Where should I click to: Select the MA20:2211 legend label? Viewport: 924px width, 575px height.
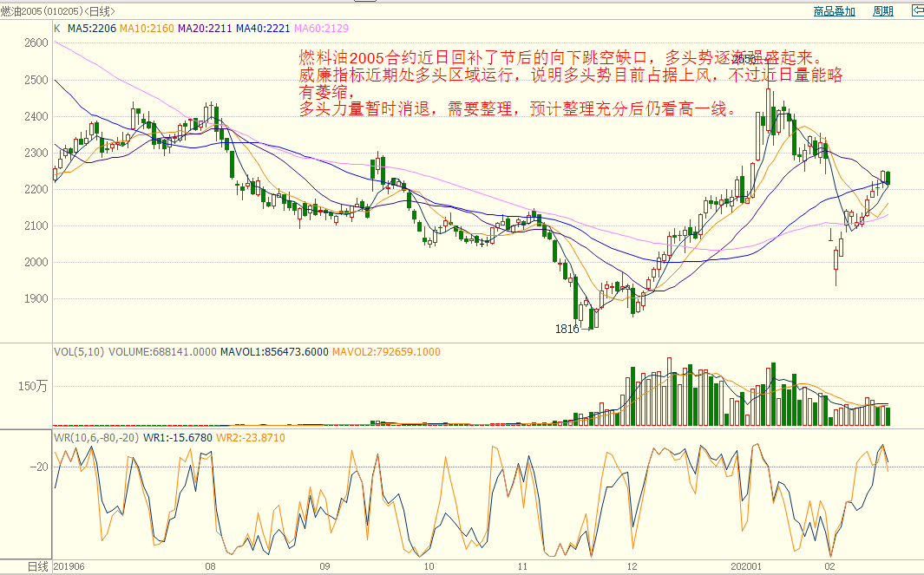click(205, 28)
